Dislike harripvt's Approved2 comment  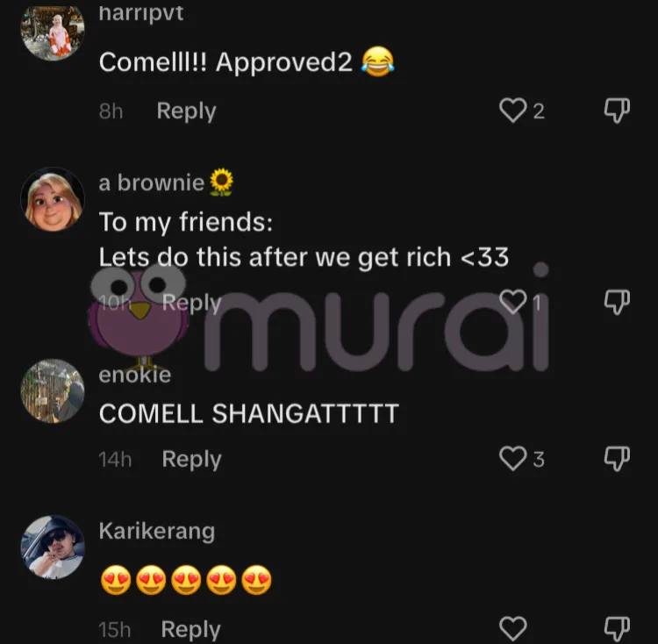click(617, 111)
